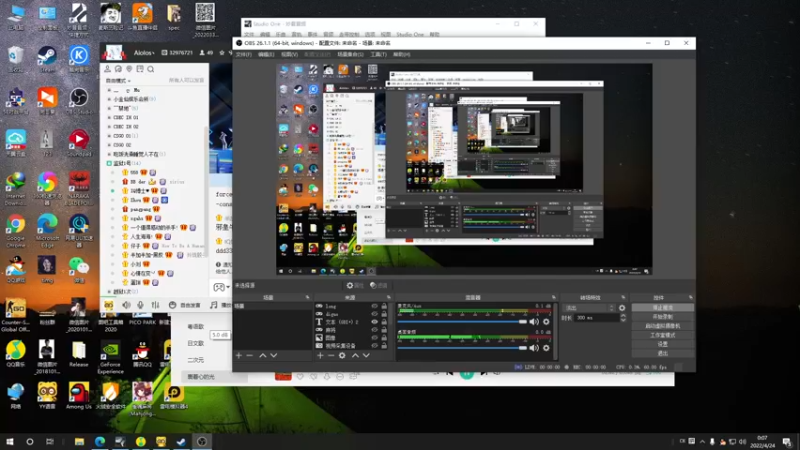Open the contacts icon in YY toolbar
800x450 pixels.
(x=107, y=69)
